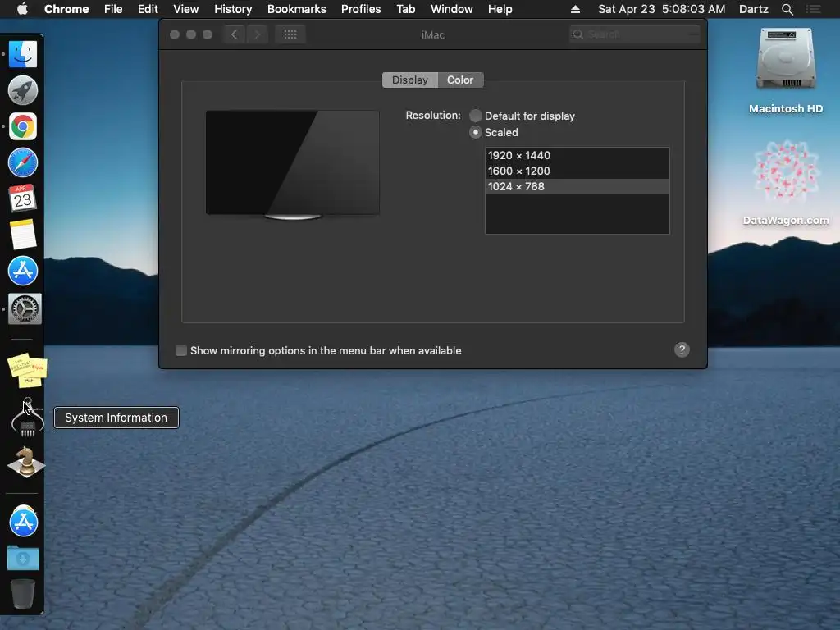
Task: Open the Edit menu
Action: (148, 9)
